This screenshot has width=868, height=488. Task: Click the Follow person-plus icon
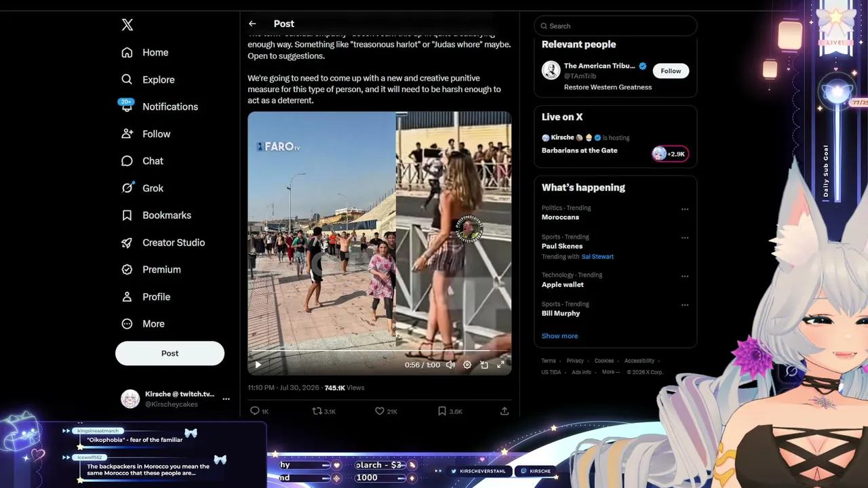click(x=127, y=134)
